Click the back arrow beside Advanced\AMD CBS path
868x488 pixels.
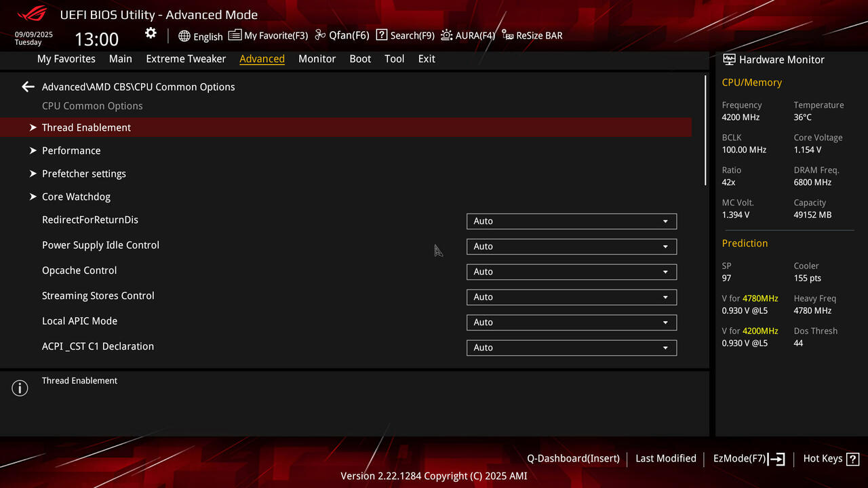tap(28, 87)
